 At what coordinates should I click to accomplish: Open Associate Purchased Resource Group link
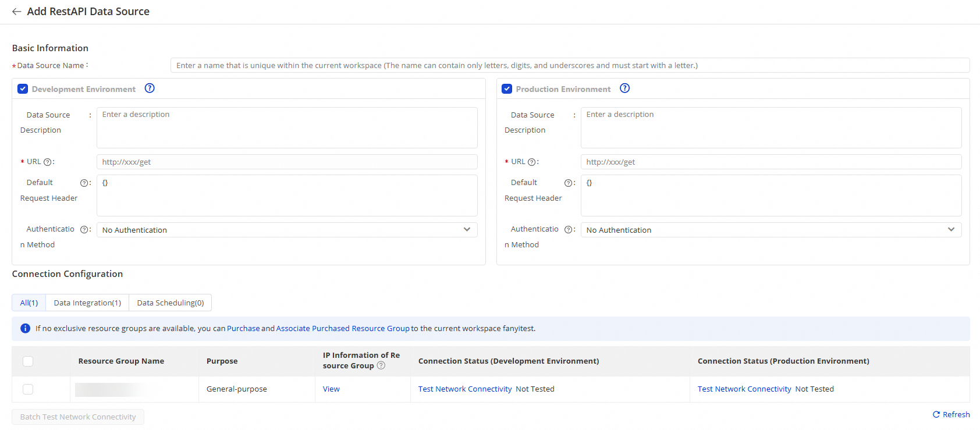[343, 329]
